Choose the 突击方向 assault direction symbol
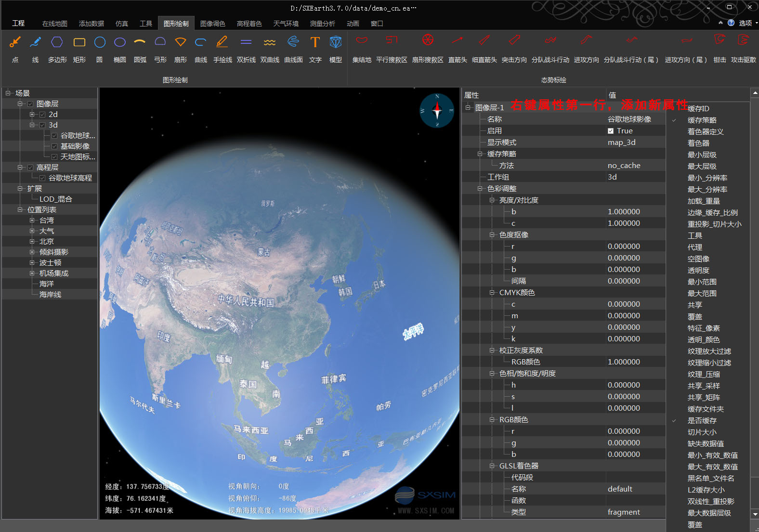Viewport: 759px width, 532px height. 514,49
